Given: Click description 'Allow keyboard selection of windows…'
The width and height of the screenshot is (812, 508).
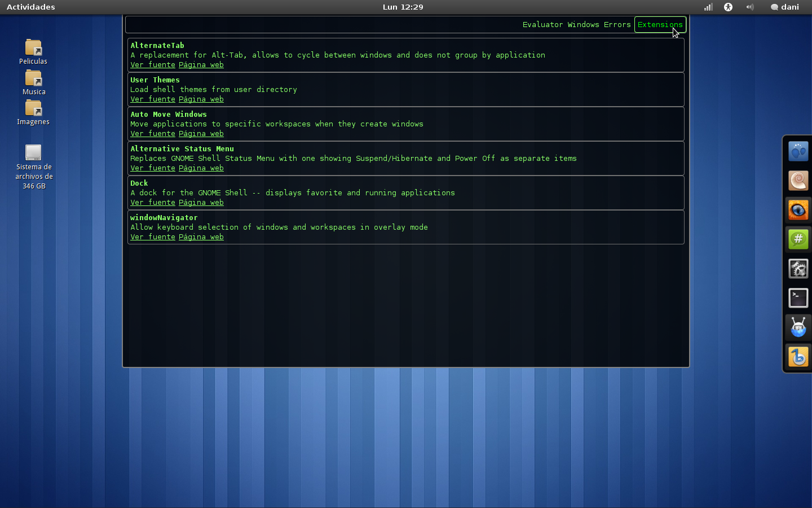Looking at the screenshot, I should coord(279,227).
